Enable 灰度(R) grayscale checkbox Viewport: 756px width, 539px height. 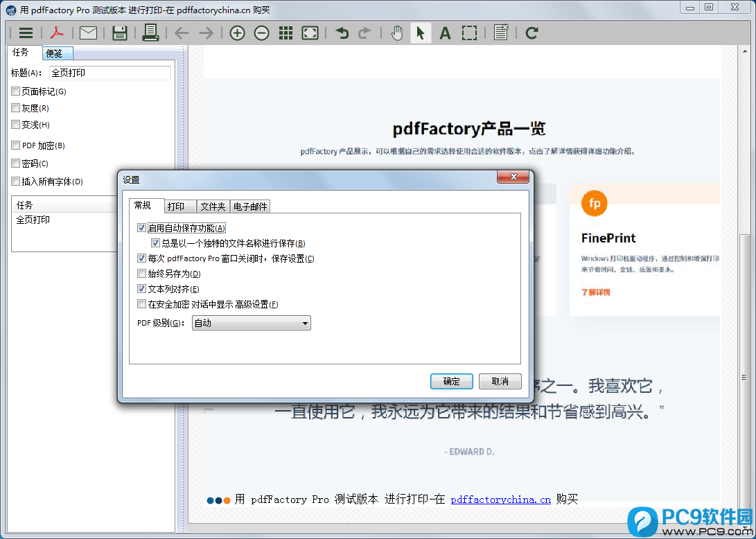coord(16,108)
